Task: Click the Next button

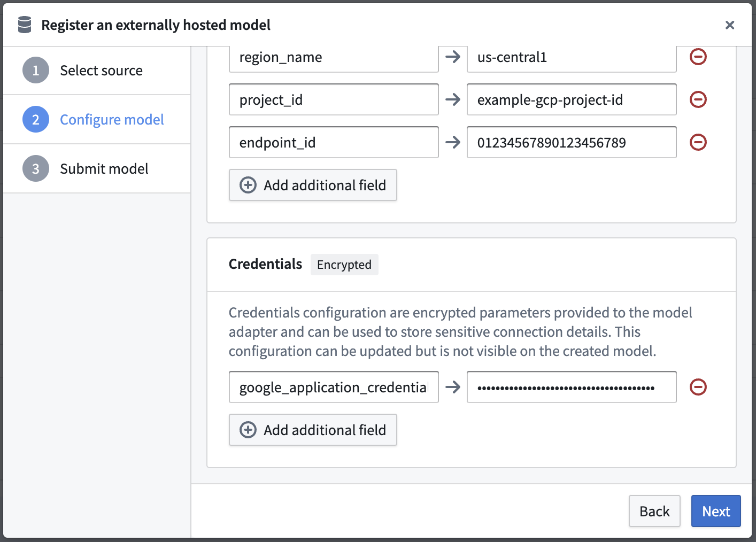Action: tap(716, 511)
